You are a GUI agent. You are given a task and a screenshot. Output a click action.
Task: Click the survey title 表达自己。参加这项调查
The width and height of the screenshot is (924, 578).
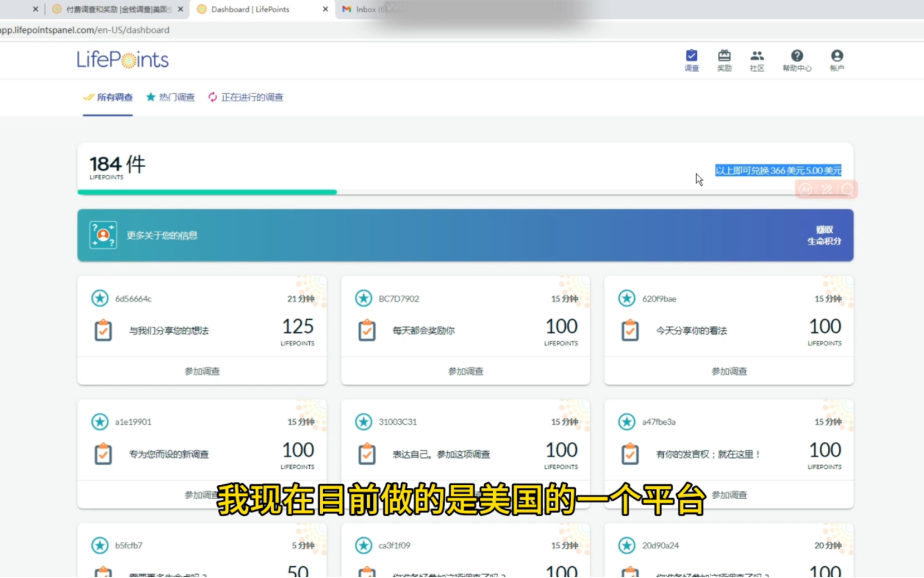click(441, 455)
